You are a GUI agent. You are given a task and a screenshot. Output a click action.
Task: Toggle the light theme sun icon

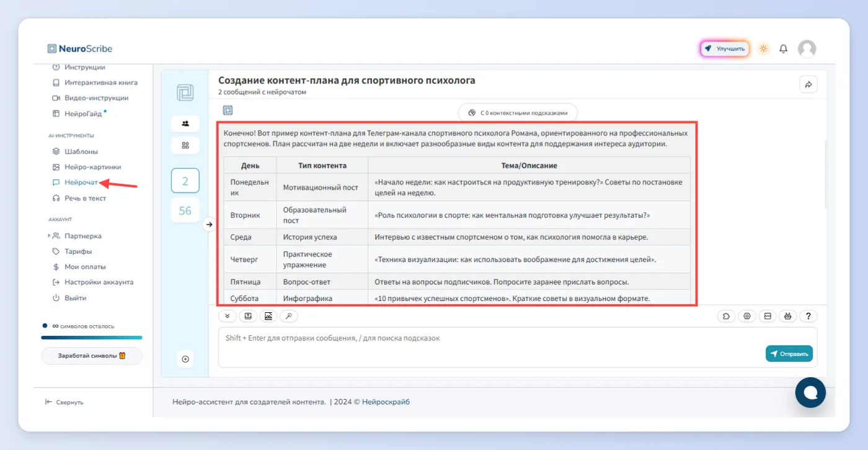coord(763,48)
